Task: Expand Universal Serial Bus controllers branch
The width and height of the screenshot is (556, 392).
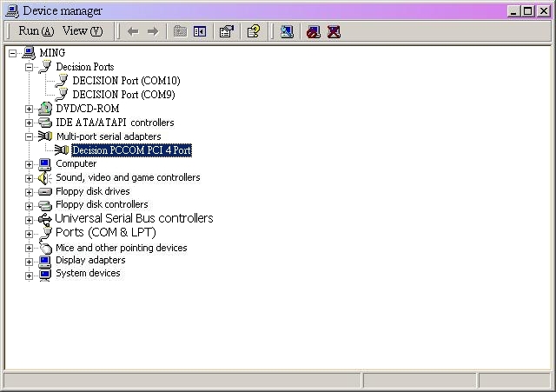Action: 29,220
